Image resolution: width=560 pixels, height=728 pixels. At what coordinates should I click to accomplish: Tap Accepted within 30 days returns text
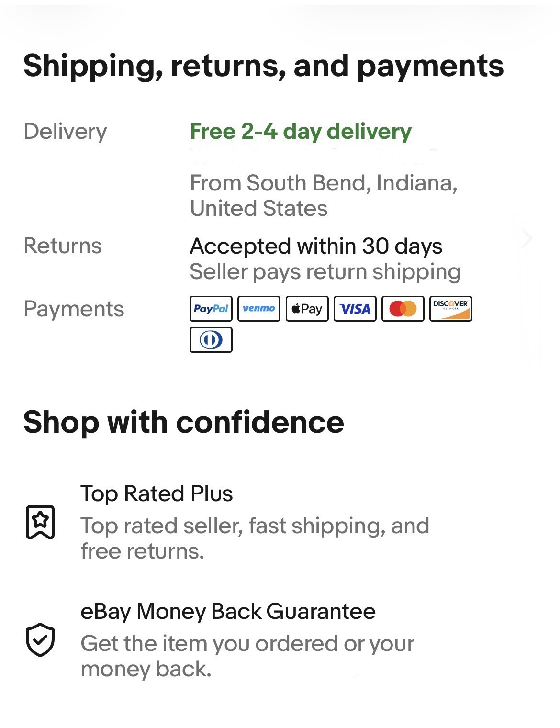coord(316,246)
